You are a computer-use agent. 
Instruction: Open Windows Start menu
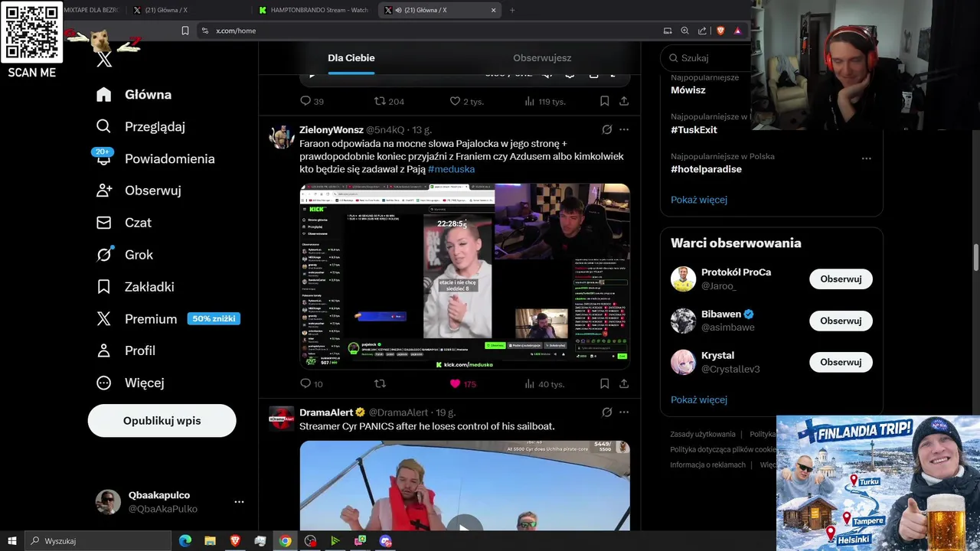coord(12,541)
